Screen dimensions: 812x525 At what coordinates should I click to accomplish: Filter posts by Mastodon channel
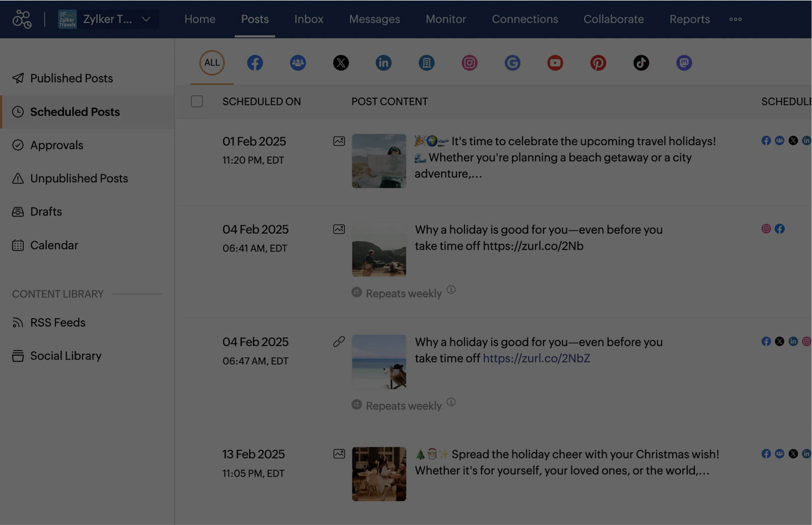[684, 63]
